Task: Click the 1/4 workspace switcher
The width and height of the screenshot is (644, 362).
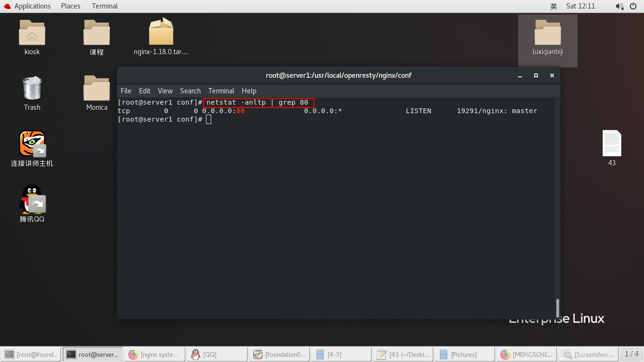Action: 631,354
